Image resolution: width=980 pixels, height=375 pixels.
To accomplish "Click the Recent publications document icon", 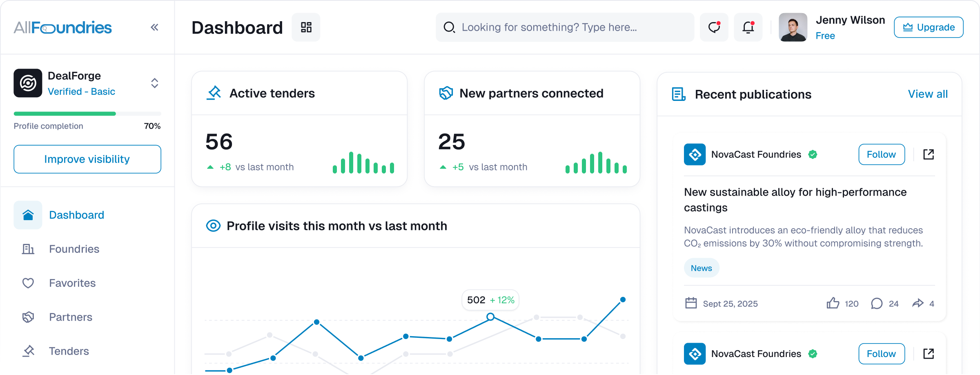I will [679, 94].
